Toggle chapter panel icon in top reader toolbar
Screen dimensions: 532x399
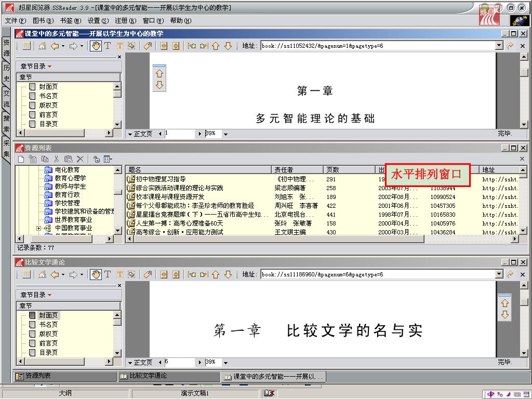(27, 46)
